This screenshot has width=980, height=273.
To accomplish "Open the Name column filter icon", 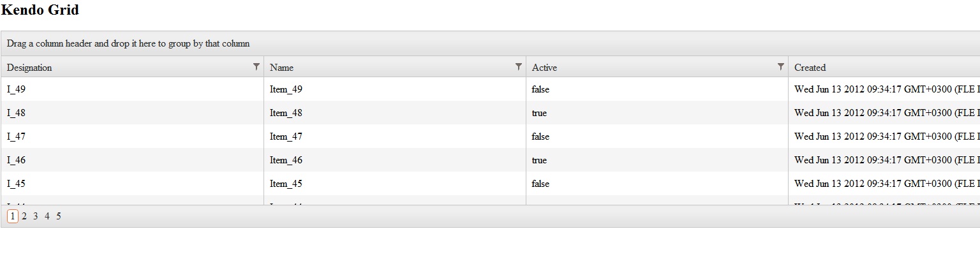I will (x=518, y=66).
